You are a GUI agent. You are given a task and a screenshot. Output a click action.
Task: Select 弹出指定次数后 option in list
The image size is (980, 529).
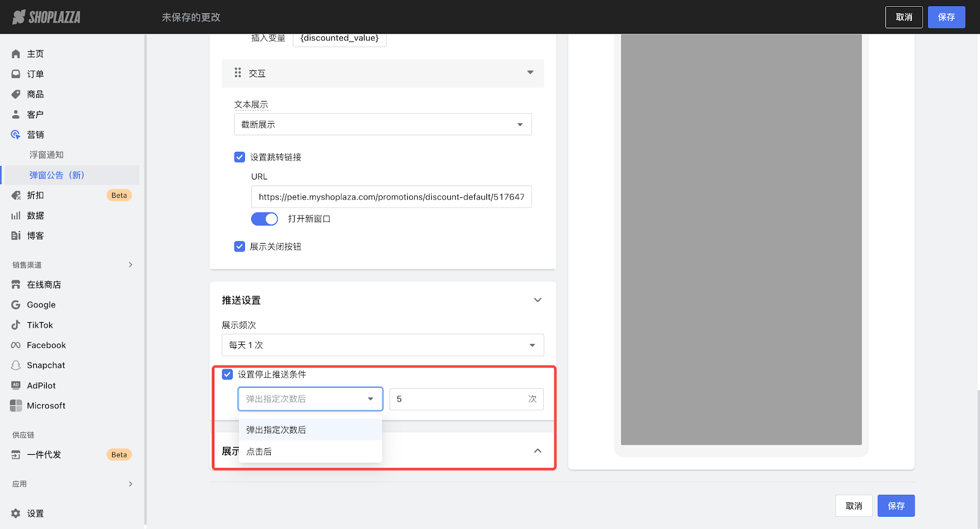(311, 430)
